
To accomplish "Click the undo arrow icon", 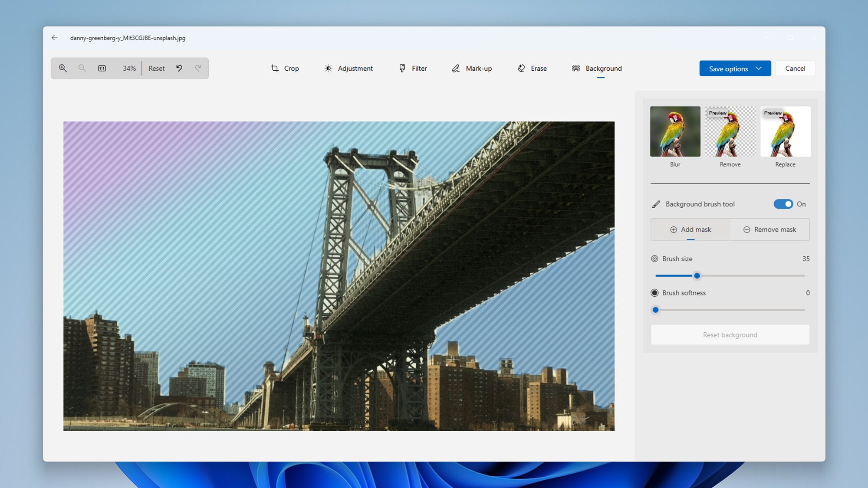I will [179, 68].
